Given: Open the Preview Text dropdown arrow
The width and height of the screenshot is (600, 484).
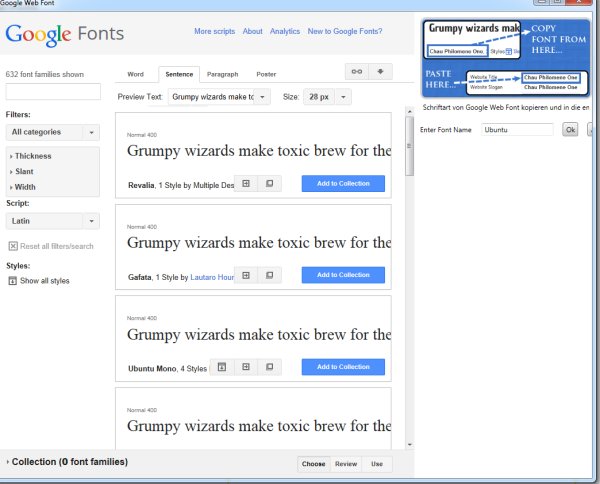Looking at the screenshot, I should pyautogui.click(x=262, y=97).
